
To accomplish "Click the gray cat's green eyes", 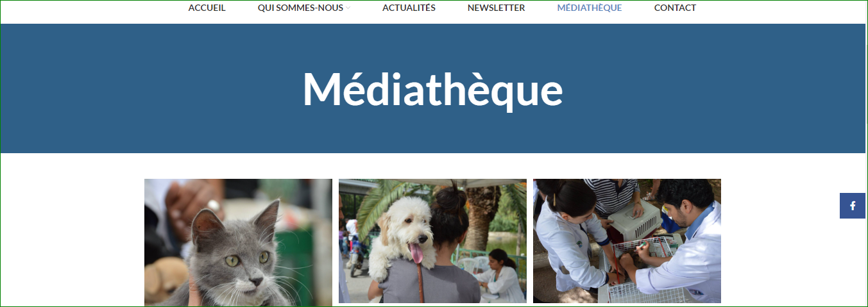I will [248, 259].
